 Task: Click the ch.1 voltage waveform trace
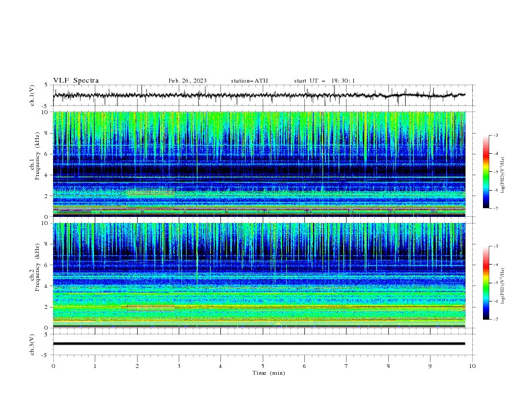(x=259, y=95)
